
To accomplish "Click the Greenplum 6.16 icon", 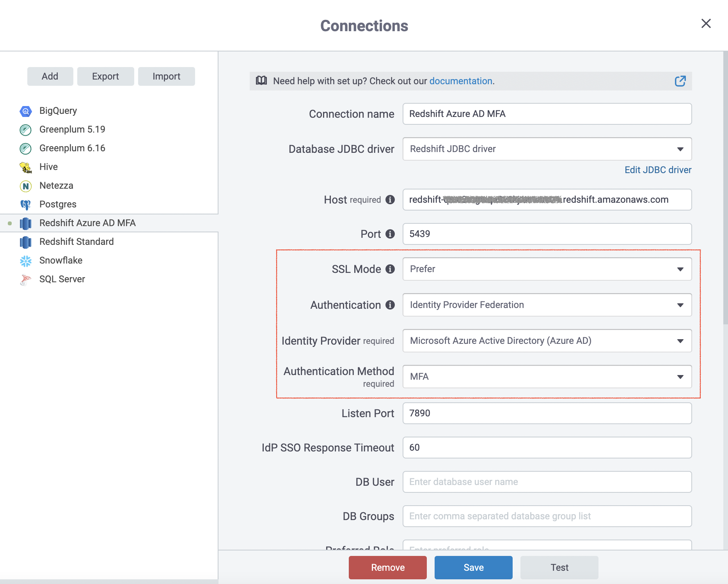I will [x=26, y=149].
